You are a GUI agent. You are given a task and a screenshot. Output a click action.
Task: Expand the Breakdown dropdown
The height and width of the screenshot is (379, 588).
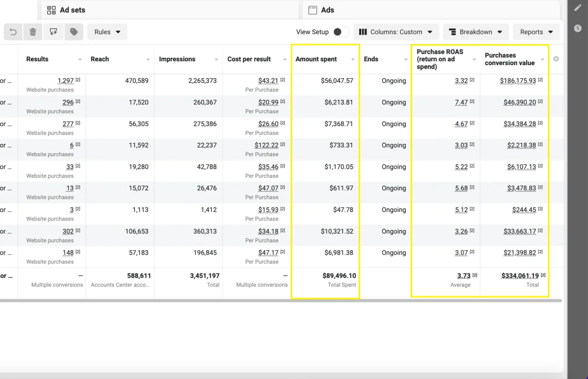[x=476, y=32]
